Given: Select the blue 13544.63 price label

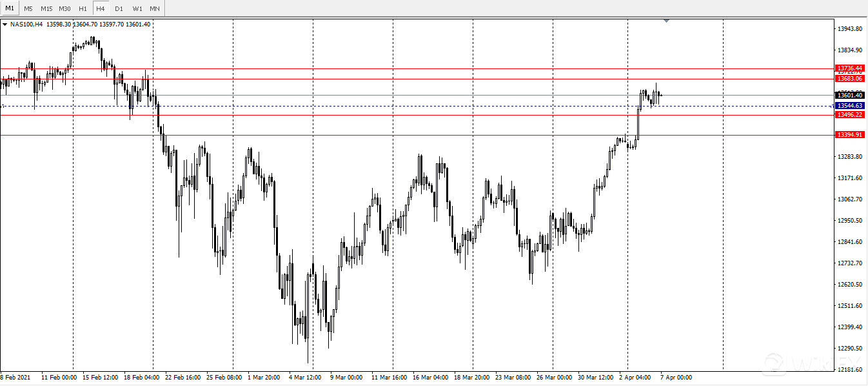Looking at the screenshot, I should coord(849,105).
